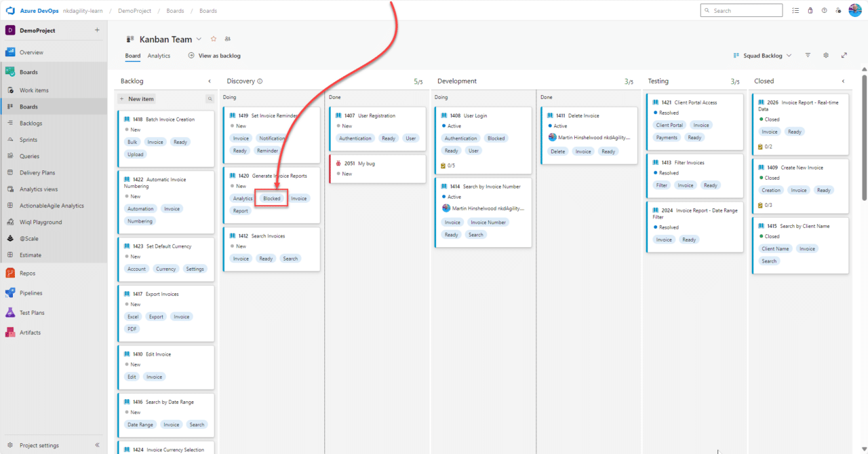
Task: Open board settings gear icon
Action: (x=826, y=56)
